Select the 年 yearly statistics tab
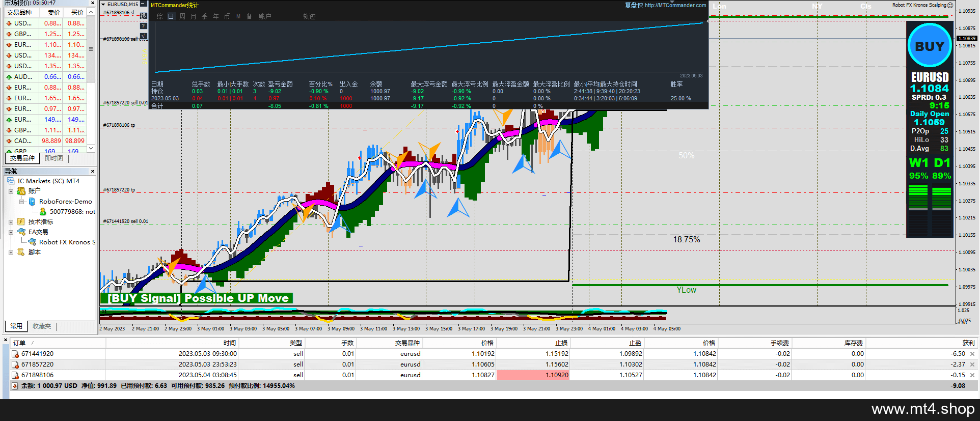Viewport: 980px width, 421px height. 215,16
